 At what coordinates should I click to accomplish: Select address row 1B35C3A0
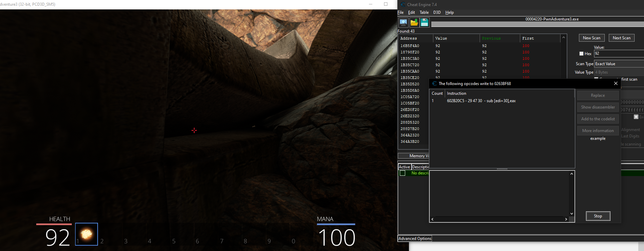(x=479, y=58)
